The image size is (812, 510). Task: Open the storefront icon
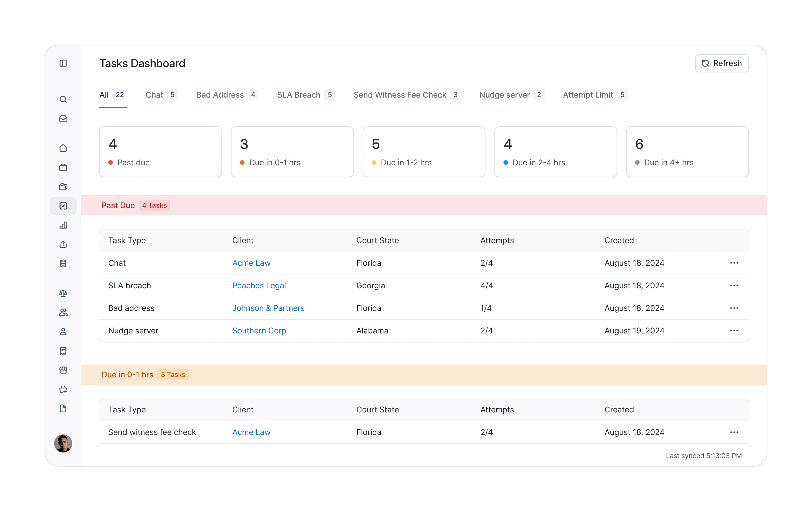pos(63,370)
